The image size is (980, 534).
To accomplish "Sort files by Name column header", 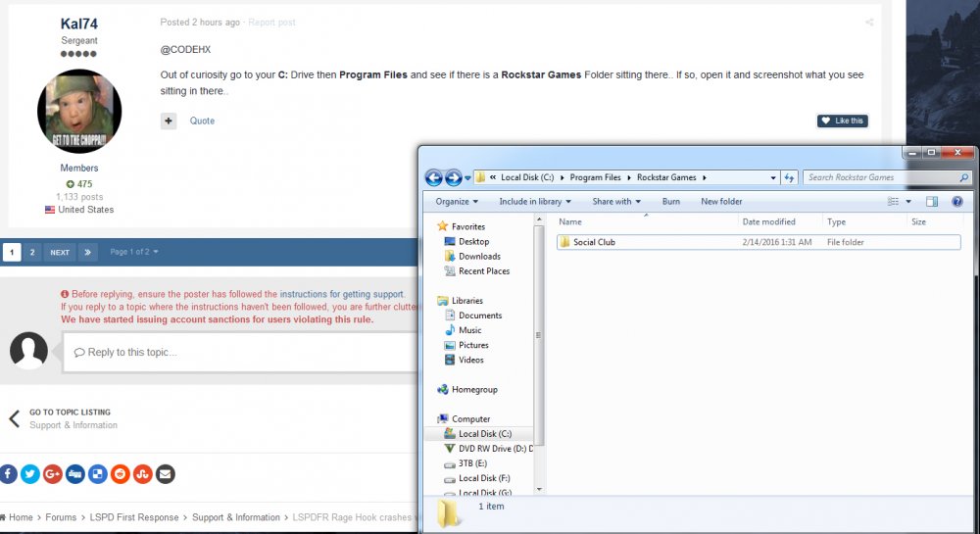I will point(570,221).
